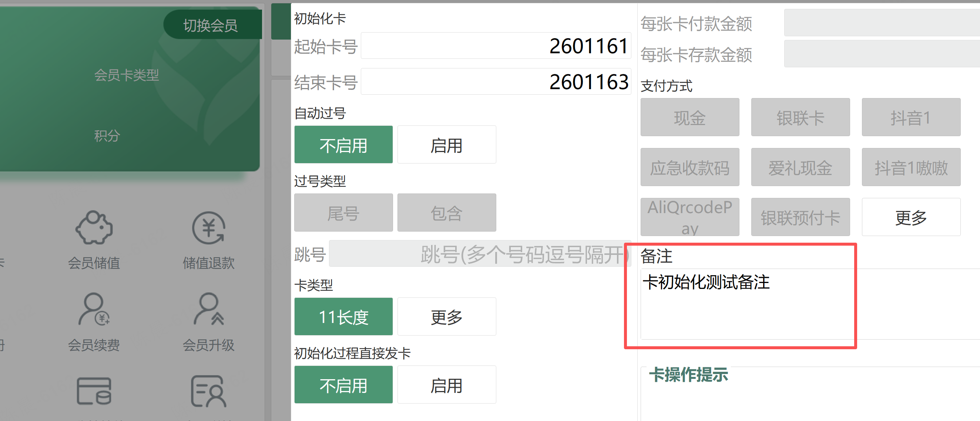Expand 更多 under 卡类型

coord(446,317)
